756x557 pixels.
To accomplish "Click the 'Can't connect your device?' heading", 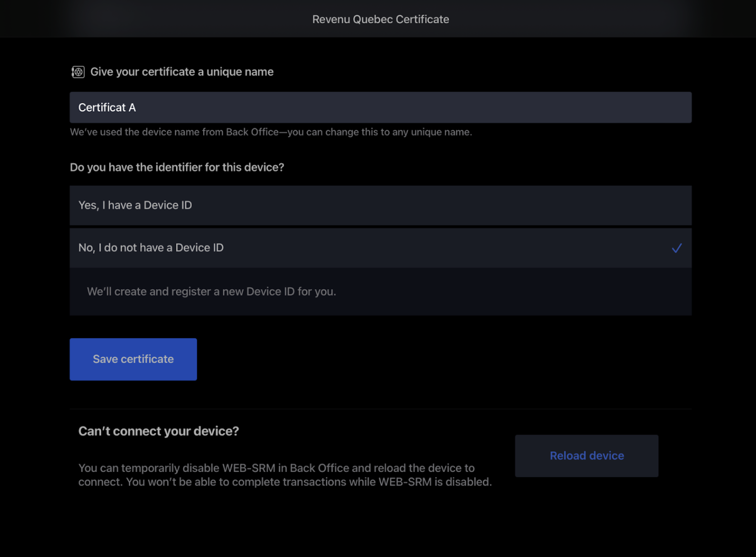I will point(158,431).
